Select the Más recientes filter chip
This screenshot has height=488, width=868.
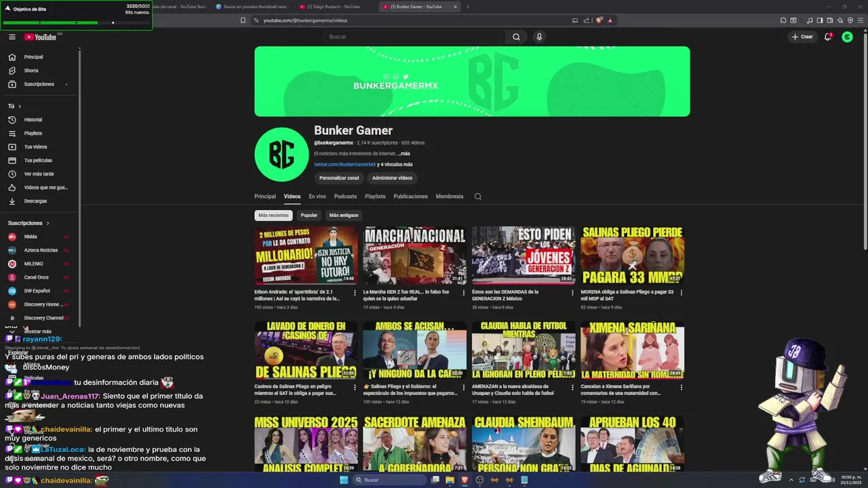pos(273,216)
